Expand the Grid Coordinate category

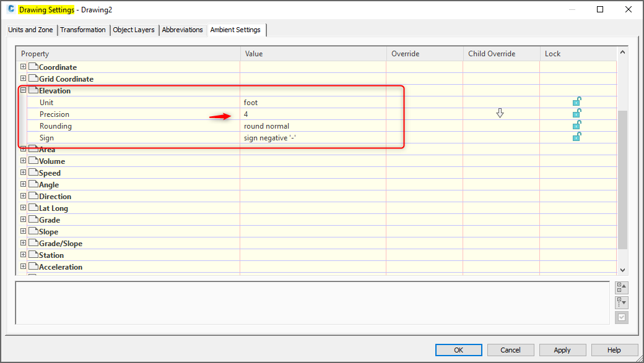point(23,79)
